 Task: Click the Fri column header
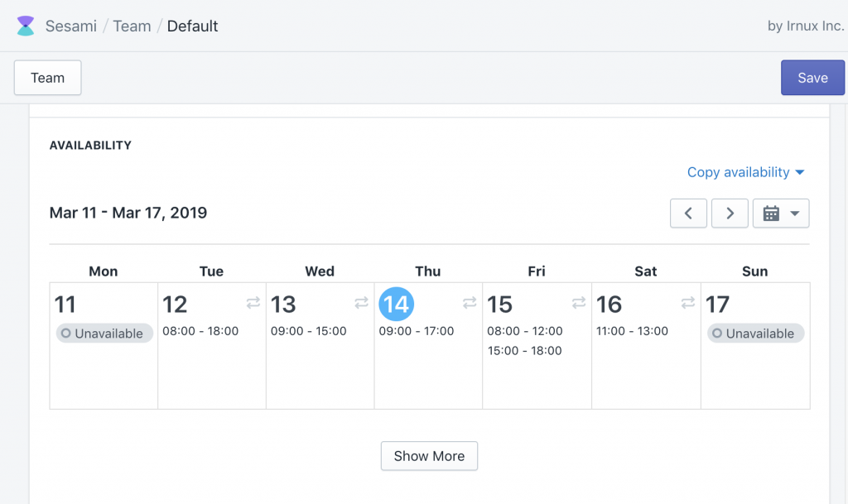pos(537,271)
